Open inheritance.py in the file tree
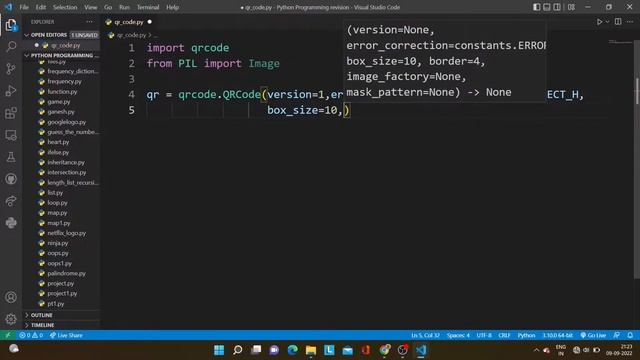 pos(66,162)
